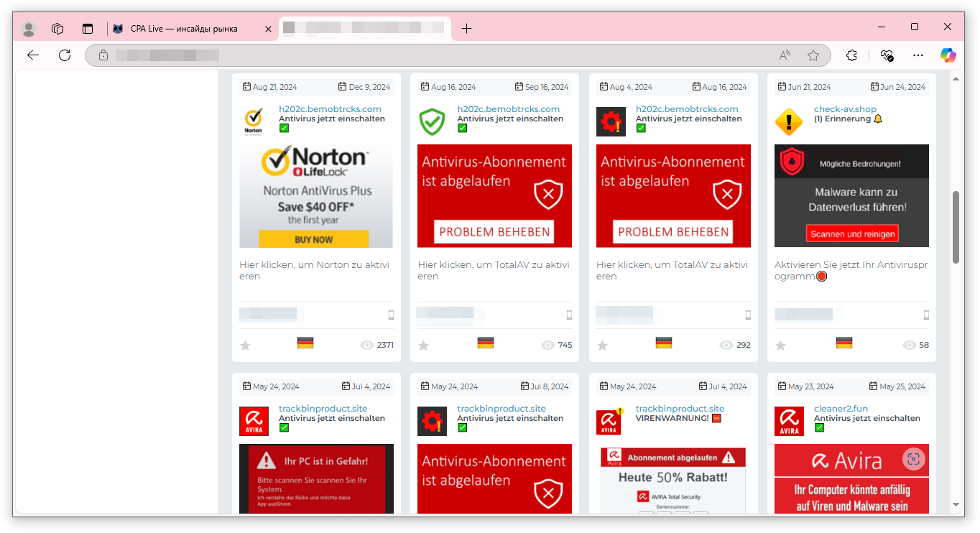The height and width of the screenshot is (533, 980).
Task: Close the CPA Live tab
Action: click(x=268, y=29)
